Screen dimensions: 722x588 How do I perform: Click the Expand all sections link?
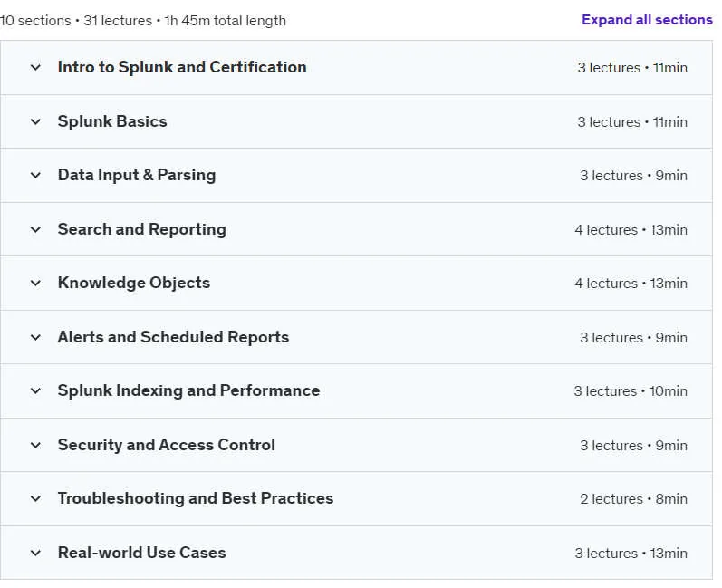pos(647,20)
